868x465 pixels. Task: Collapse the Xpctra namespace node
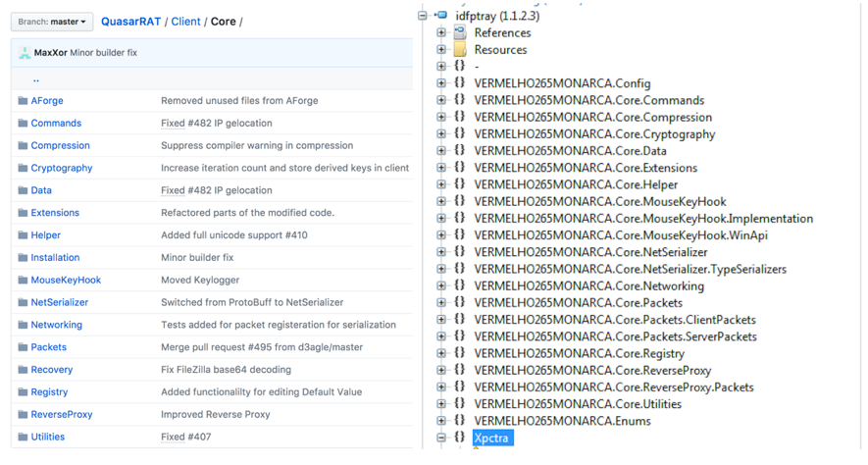440,438
